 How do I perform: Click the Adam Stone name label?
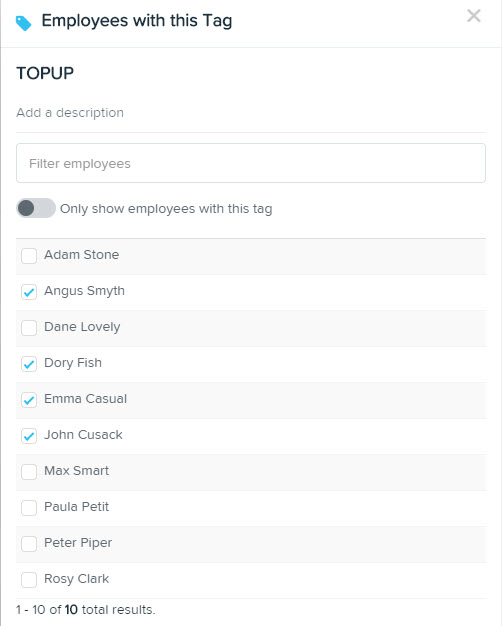tap(81, 255)
